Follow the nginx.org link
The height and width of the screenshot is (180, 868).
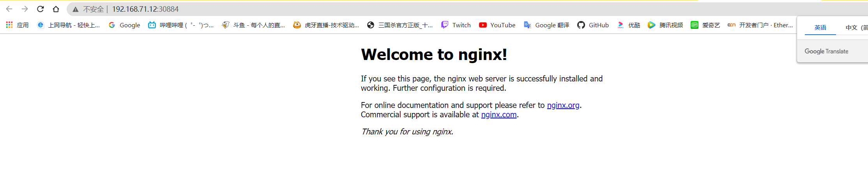(x=563, y=105)
